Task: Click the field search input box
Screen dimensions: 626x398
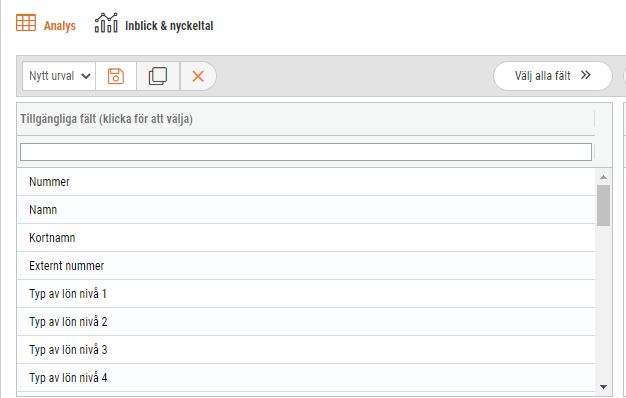Action: tap(306, 152)
